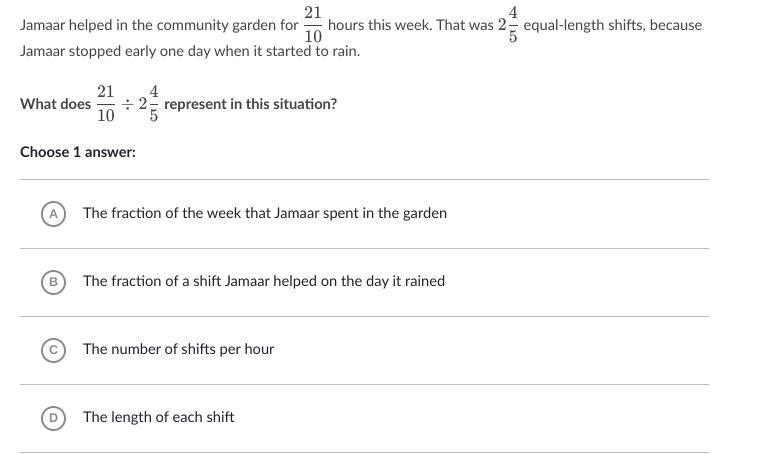Click mixed number 2 4/5 in bold question
The image size is (769, 454).
coord(149,103)
